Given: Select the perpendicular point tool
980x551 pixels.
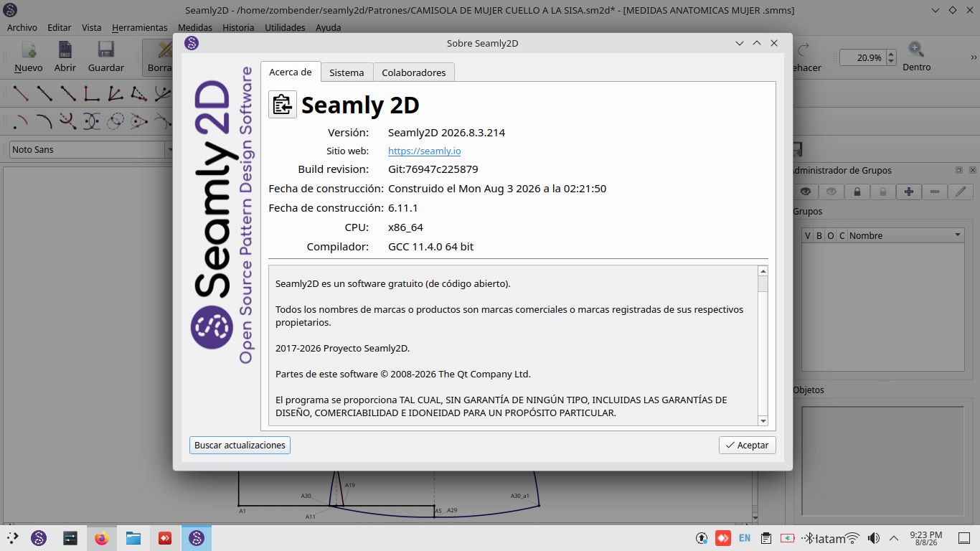Looking at the screenshot, I should (92, 93).
